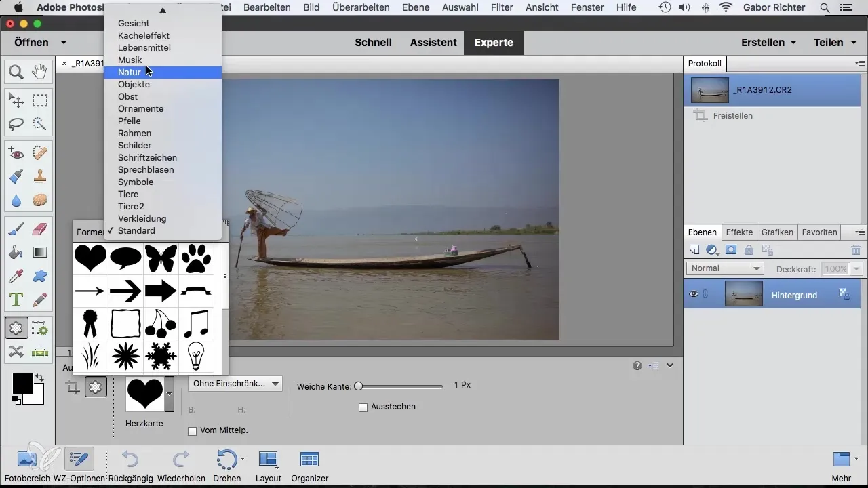Select the Gradient tool

(x=40, y=253)
